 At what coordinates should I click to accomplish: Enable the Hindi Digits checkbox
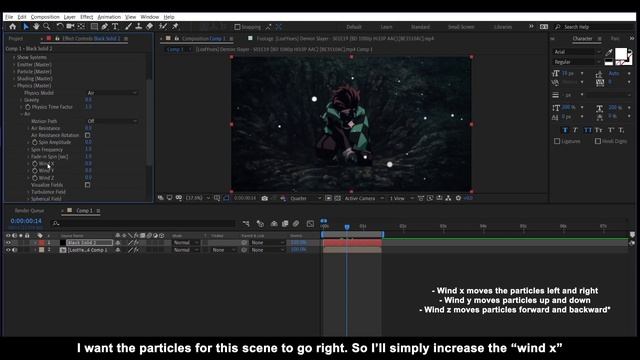tap(598, 141)
